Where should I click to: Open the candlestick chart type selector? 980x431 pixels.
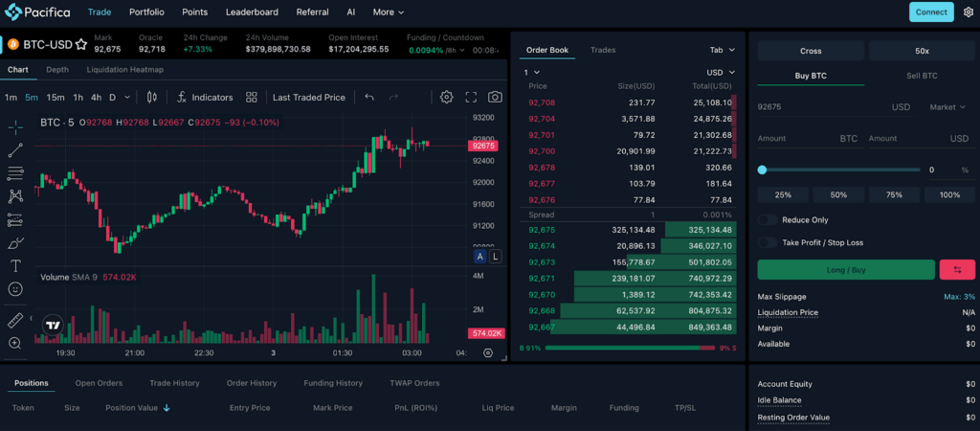152,97
